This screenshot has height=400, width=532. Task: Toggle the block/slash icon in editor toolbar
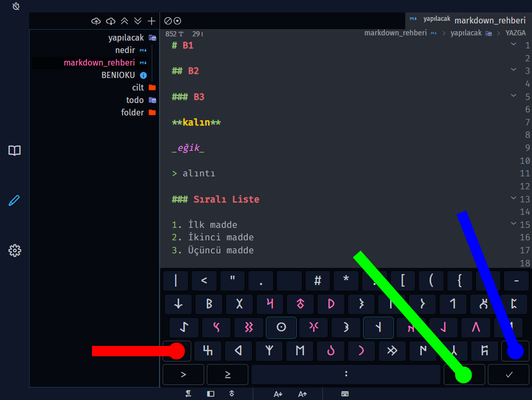(x=168, y=21)
